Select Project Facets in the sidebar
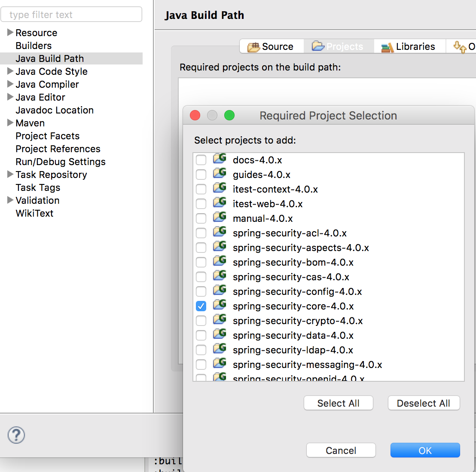This screenshot has width=476, height=472. coord(48,136)
